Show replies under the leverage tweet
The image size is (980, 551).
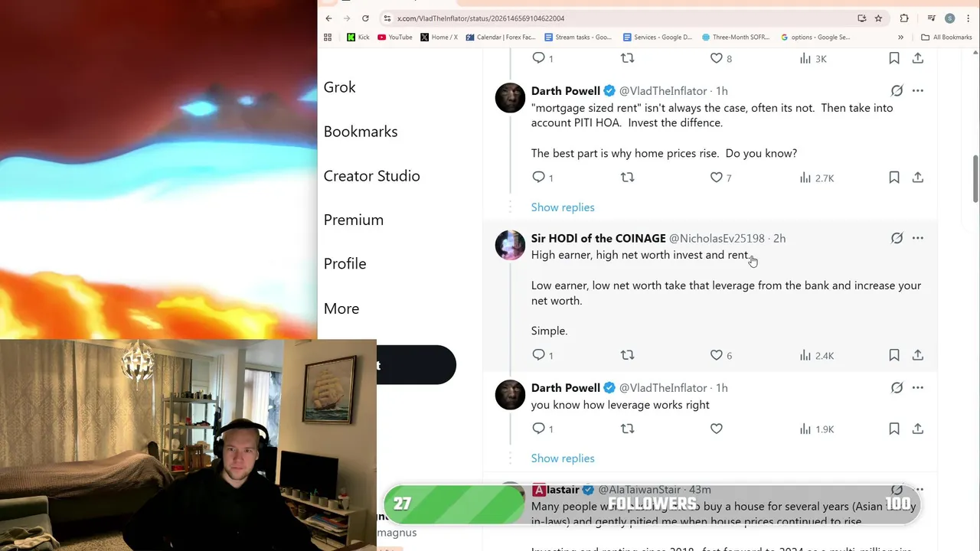(x=563, y=458)
